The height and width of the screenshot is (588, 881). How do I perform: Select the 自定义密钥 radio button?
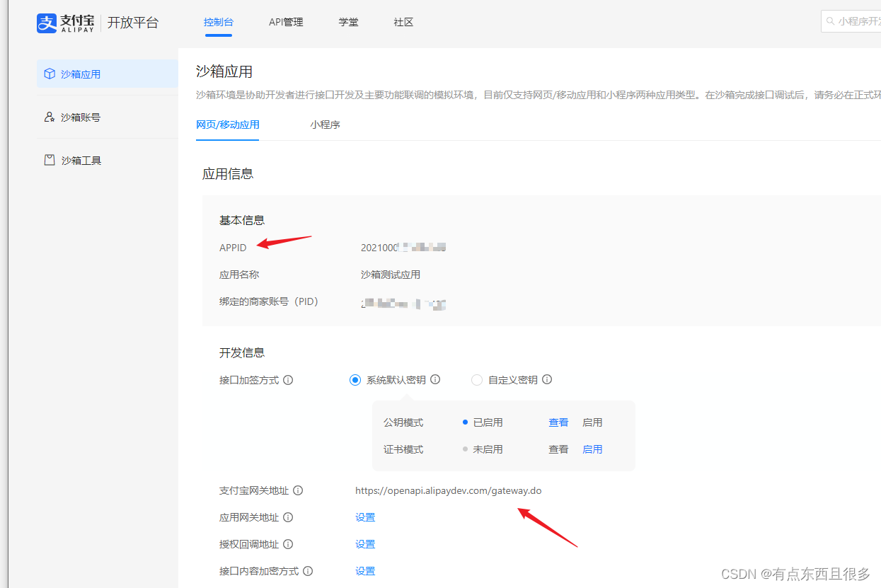(477, 380)
